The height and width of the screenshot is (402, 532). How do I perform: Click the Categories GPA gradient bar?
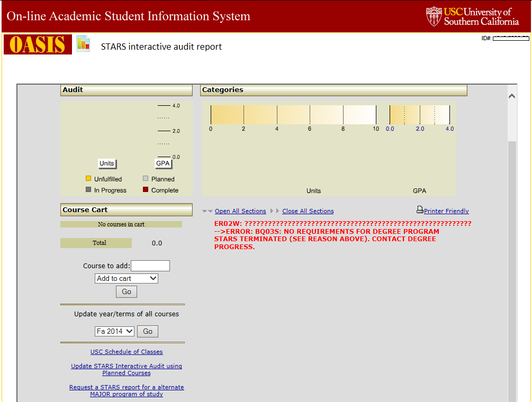[420, 115]
